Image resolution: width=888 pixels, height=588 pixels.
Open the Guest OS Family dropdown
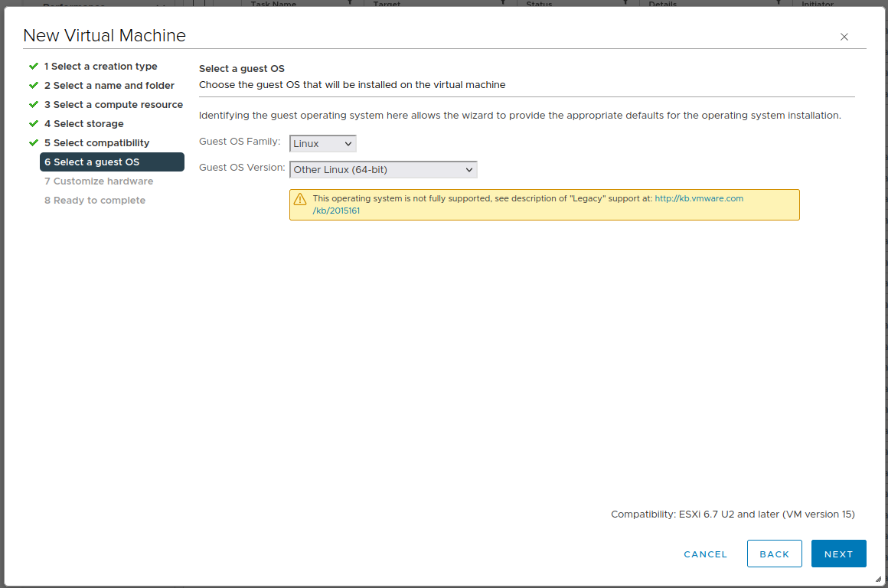click(x=322, y=143)
